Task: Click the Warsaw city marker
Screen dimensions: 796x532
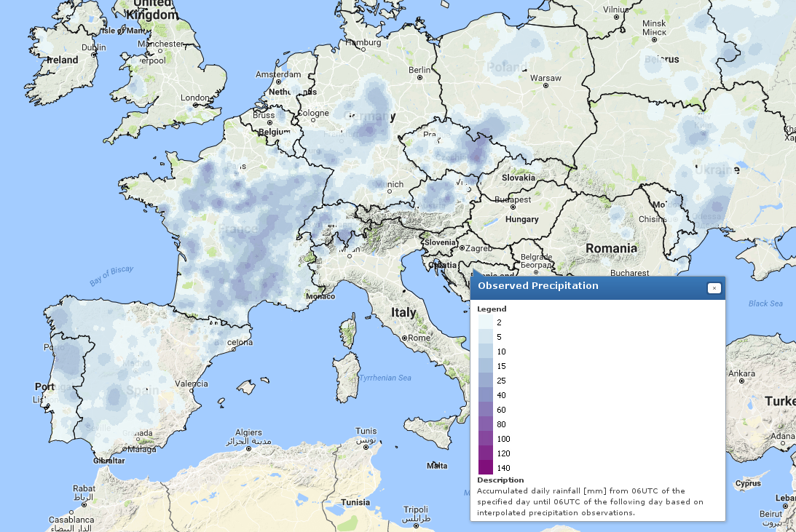Action: click(x=545, y=86)
